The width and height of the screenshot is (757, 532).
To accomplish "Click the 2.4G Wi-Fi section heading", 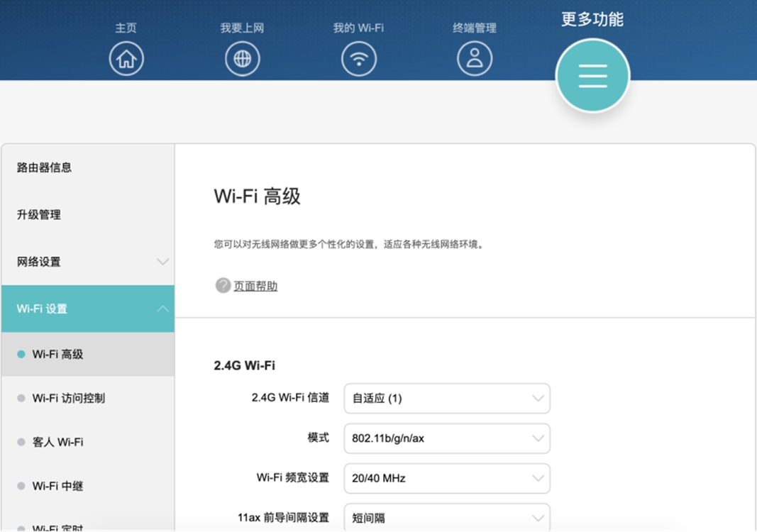I will click(244, 365).
